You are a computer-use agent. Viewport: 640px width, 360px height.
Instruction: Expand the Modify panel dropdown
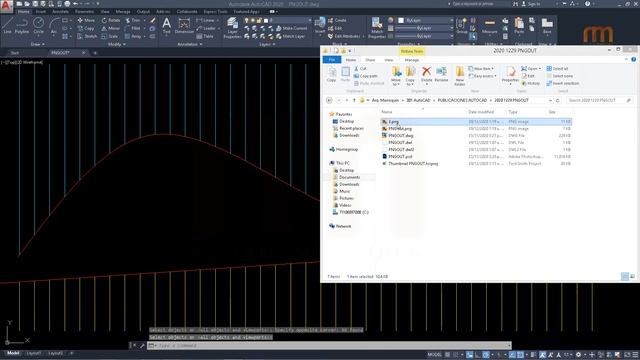coord(116,44)
